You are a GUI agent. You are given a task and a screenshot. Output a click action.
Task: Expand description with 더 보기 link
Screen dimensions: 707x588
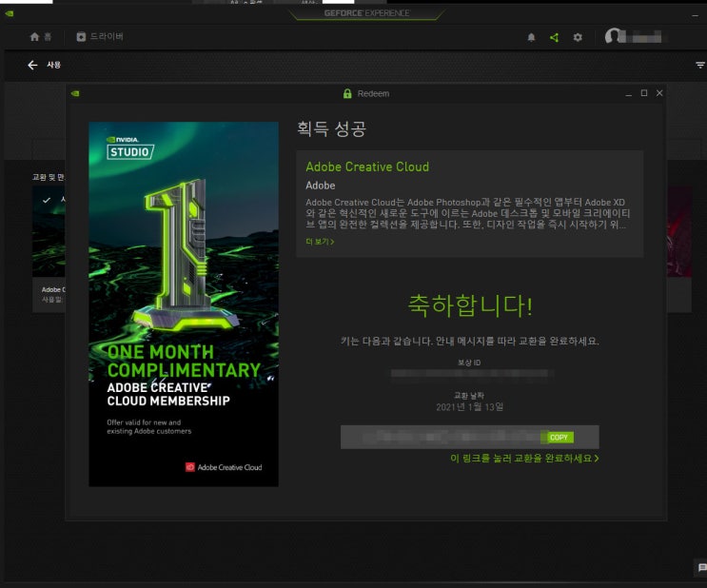320,242
